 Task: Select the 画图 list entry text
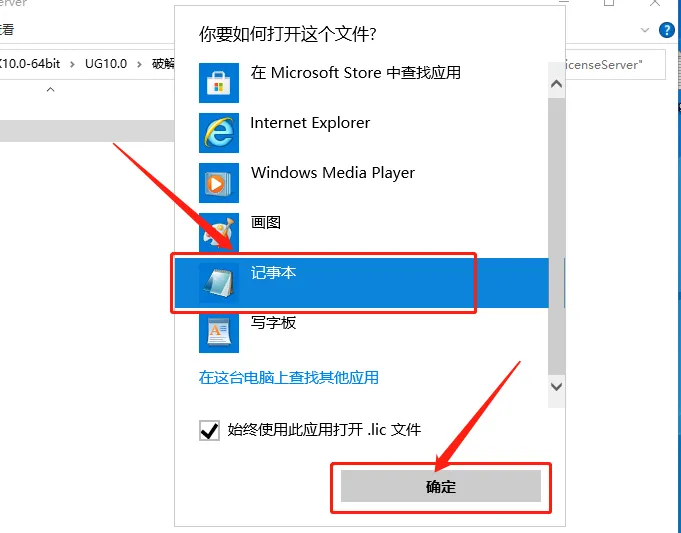[266, 222]
